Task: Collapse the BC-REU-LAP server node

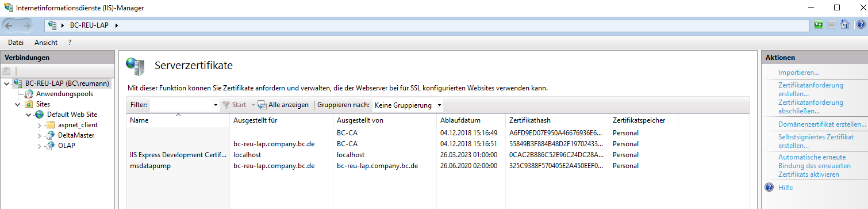Action: pyautogui.click(x=6, y=84)
